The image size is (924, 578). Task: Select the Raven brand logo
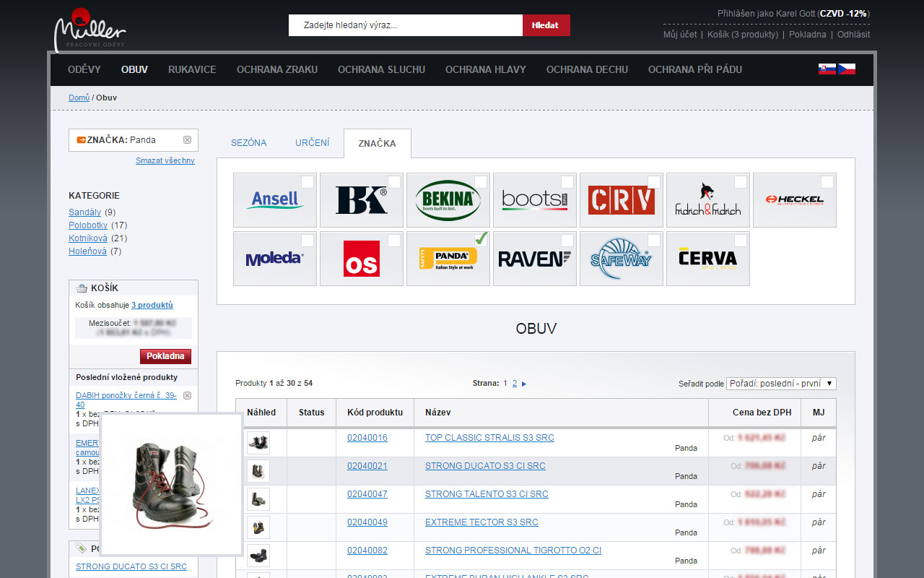[x=535, y=259]
